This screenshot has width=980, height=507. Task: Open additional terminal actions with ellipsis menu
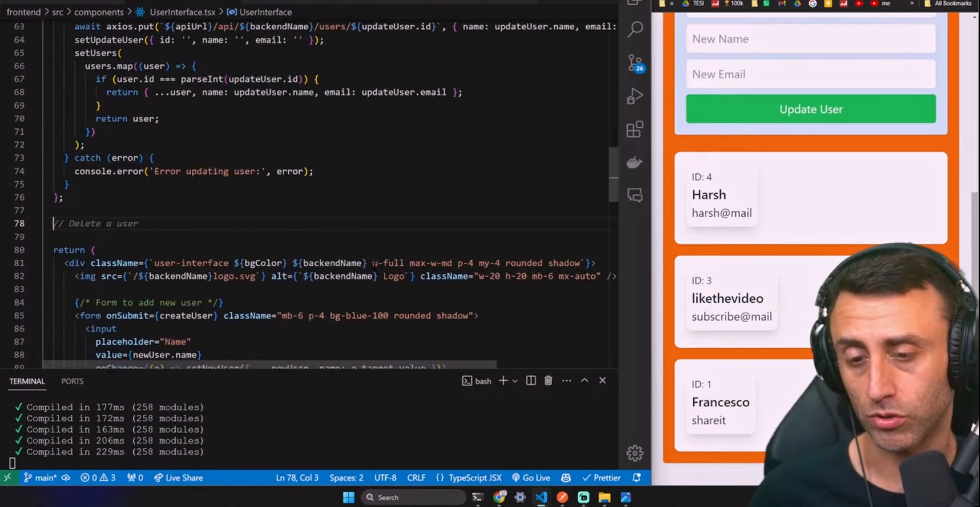click(x=566, y=381)
